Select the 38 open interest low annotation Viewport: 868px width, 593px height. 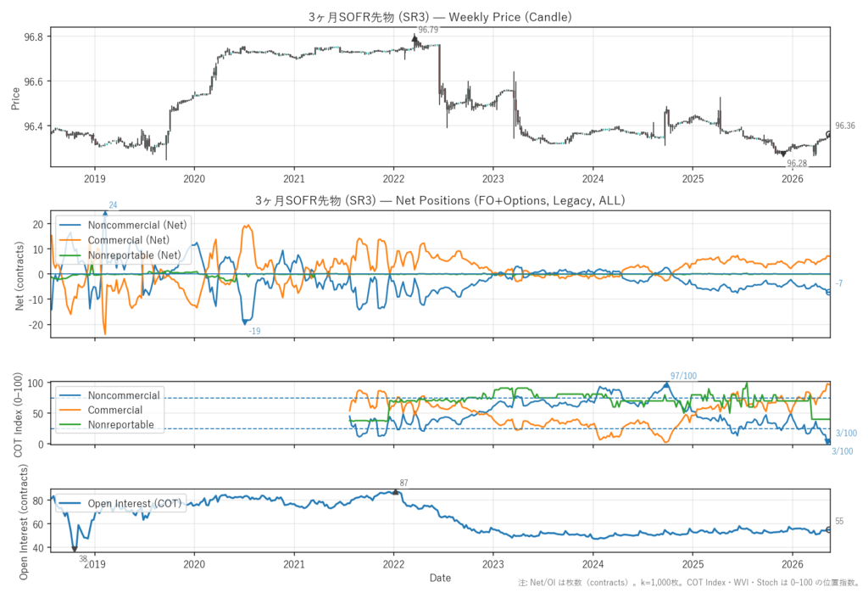coord(83,558)
